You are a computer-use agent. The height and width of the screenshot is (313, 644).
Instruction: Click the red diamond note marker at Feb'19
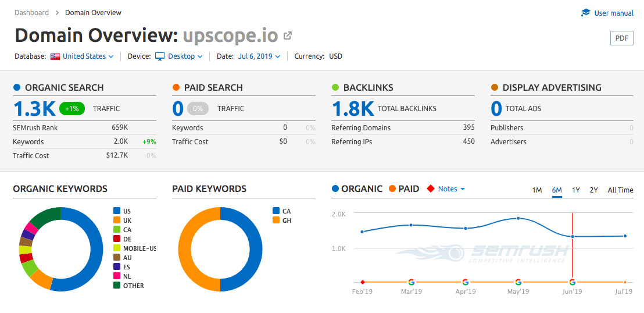tap(362, 282)
